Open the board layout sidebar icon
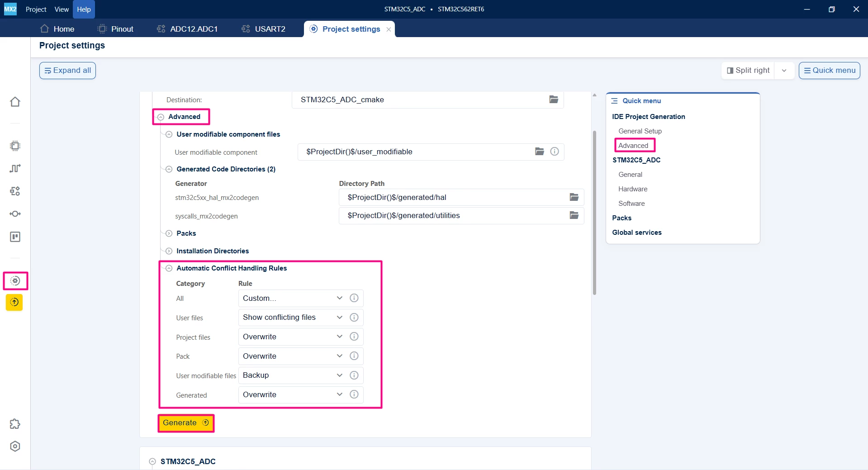Viewport: 868px width, 470px height. [x=15, y=237]
